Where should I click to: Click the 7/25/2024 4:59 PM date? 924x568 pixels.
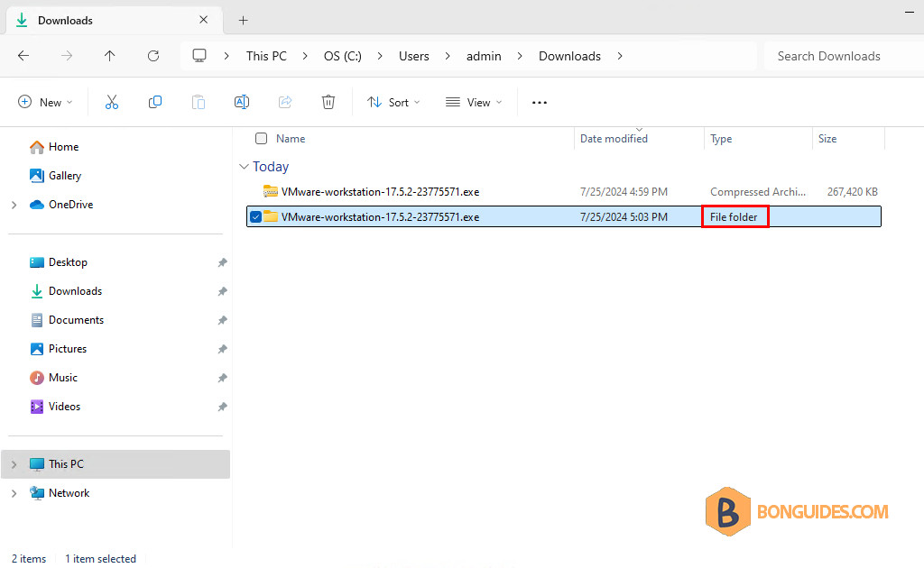[624, 192]
